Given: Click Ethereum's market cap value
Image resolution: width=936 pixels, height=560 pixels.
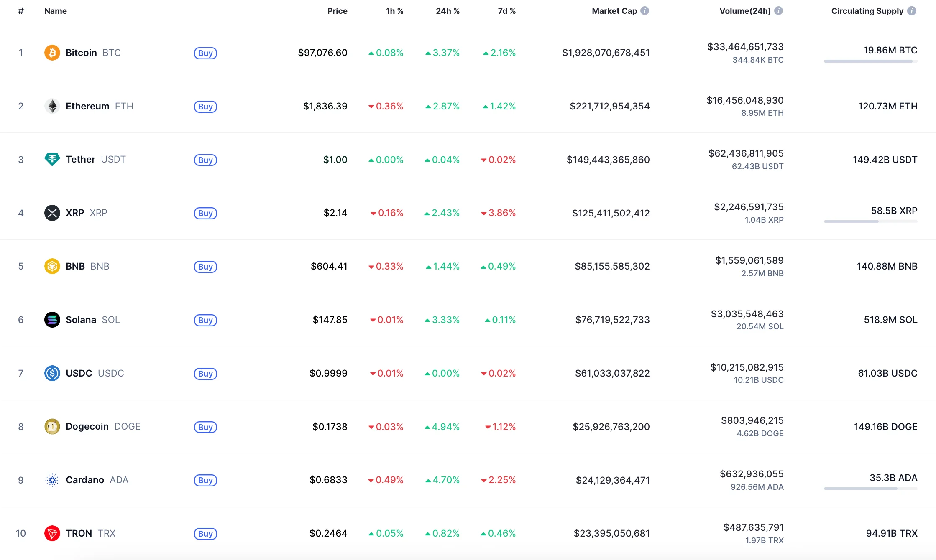Looking at the screenshot, I should click(x=609, y=106).
